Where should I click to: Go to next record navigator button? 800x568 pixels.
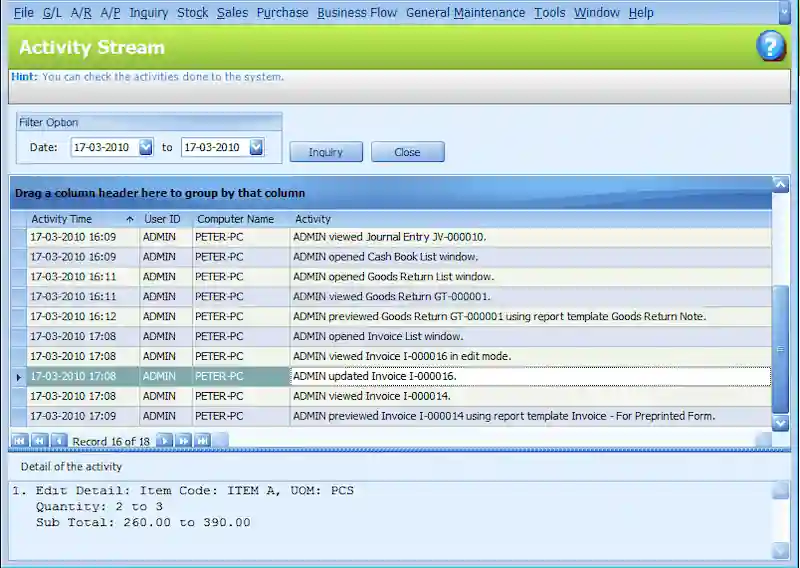[164, 440]
